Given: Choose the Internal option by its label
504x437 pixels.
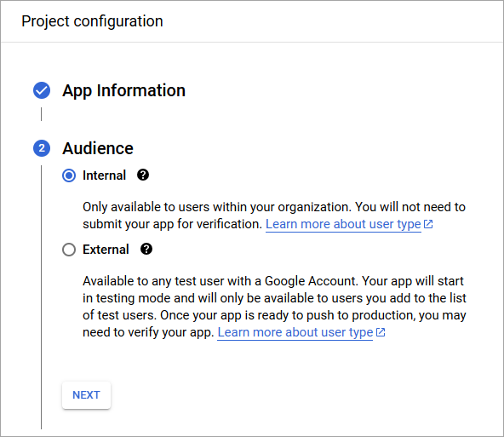Looking at the screenshot, I should point(104,175).
